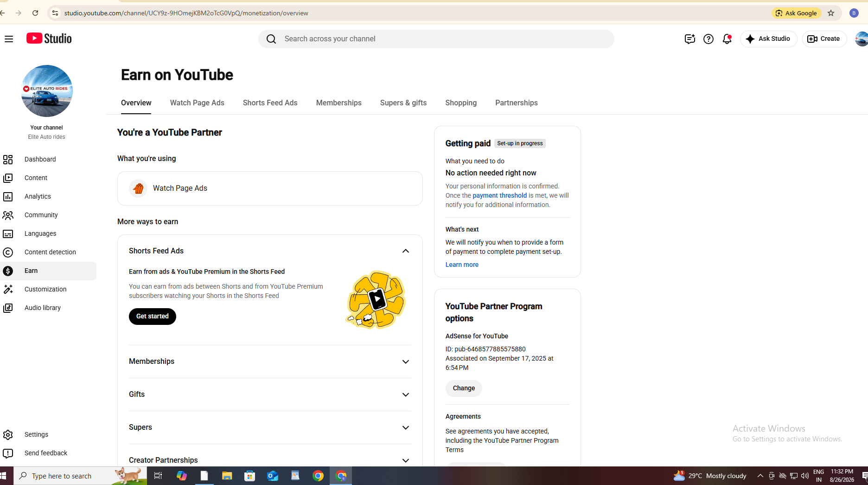The image size is (868, 485).
Task: Click the Community sidebar icon
Action: [8, 215]
